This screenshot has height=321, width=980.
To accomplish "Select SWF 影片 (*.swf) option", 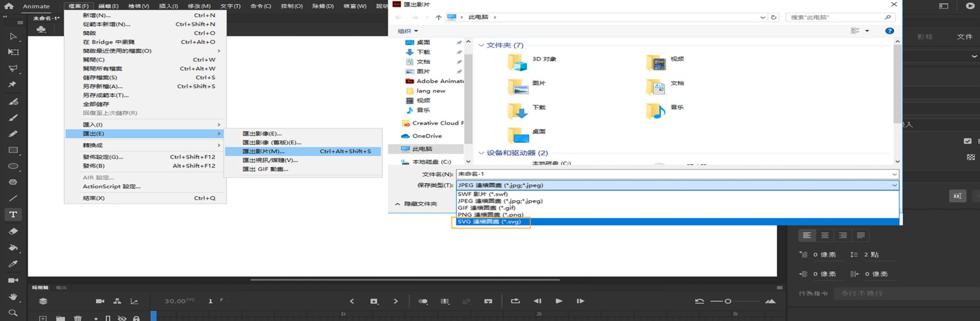I will tap(677, 194).
